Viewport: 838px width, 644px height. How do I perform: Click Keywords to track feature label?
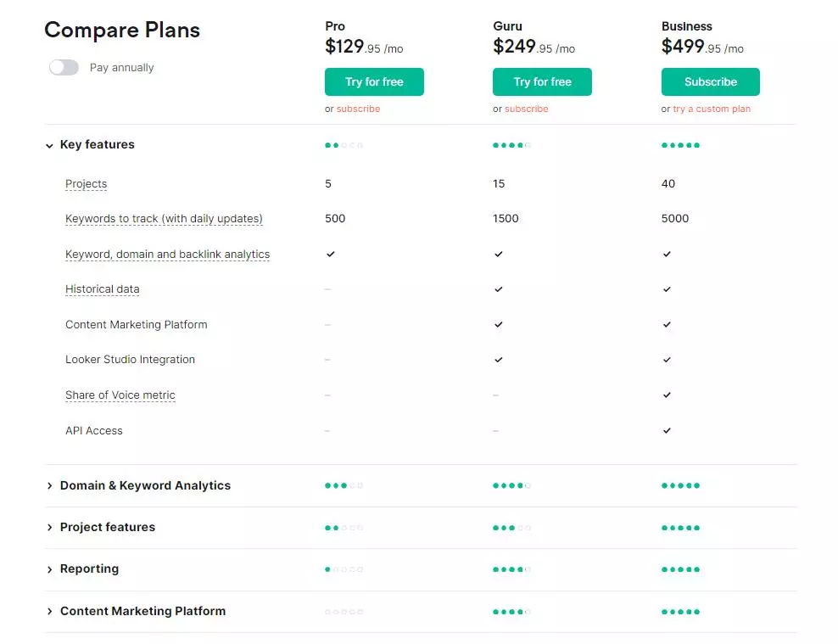click(x=164, y=219)
